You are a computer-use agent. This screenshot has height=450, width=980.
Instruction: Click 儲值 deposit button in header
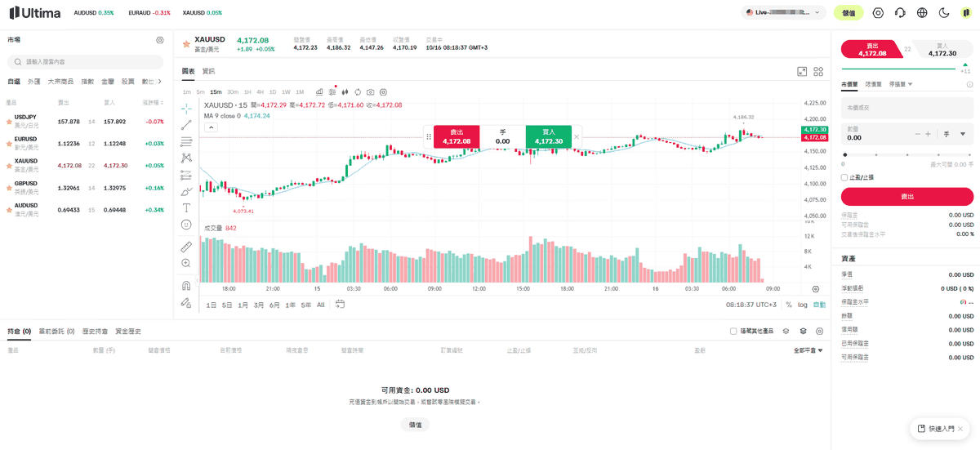click(x=849, y=12)
